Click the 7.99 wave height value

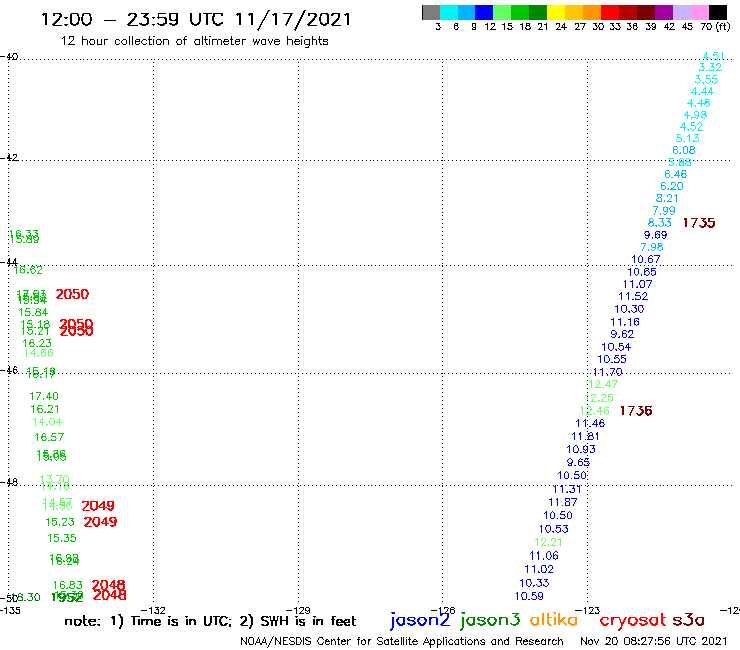664,211
